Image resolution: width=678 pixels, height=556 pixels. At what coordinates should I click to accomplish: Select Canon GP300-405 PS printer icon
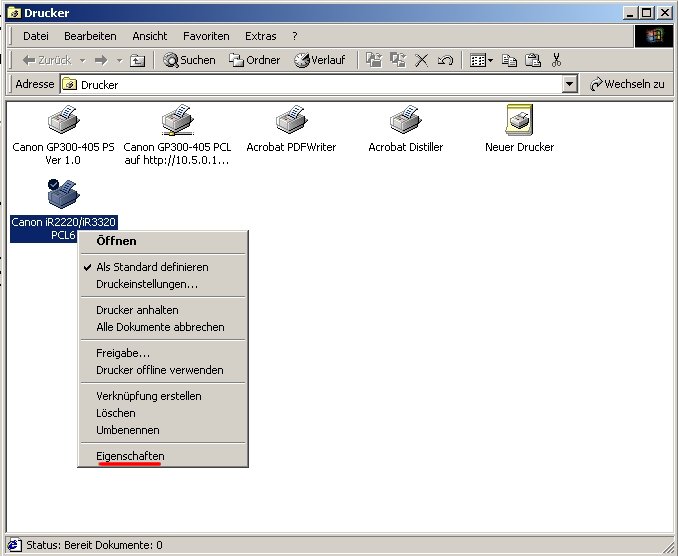pyautogui.click(x=63, y=122)
